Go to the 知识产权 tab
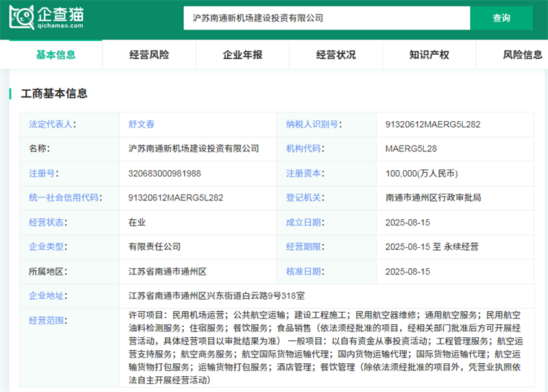This screenshot has height=392, width=548. pos(429,55)
